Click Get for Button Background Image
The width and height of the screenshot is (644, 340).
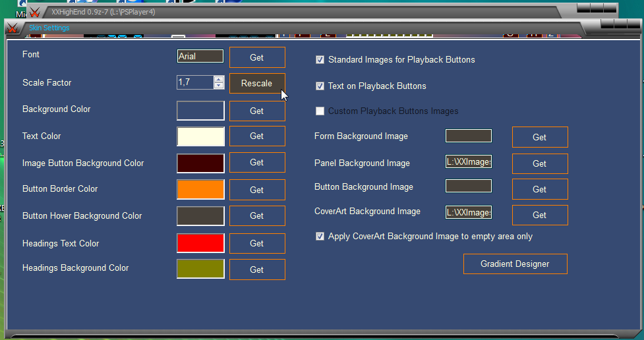click(540, 189)
